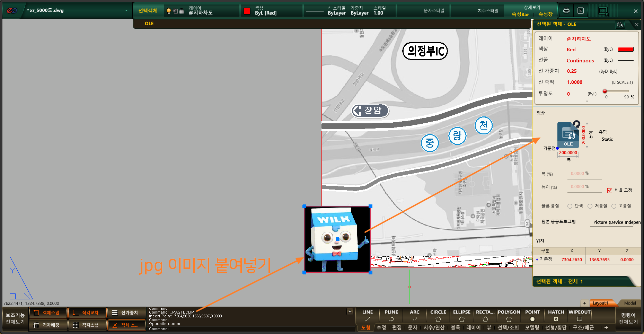
Task: Open the xr_5000도.dwg file dropdown
Action: click(126, 10)
